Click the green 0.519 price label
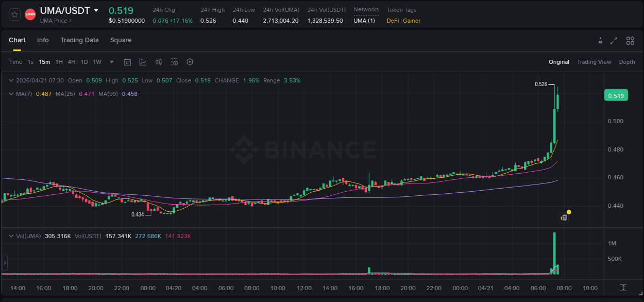The height and width of the screenshot is (302, 644). (616, 95)
